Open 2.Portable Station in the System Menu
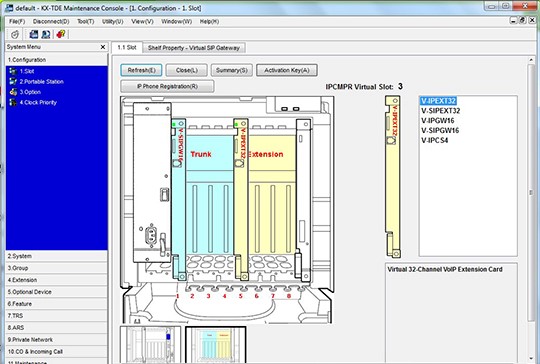 click(41, 82)
